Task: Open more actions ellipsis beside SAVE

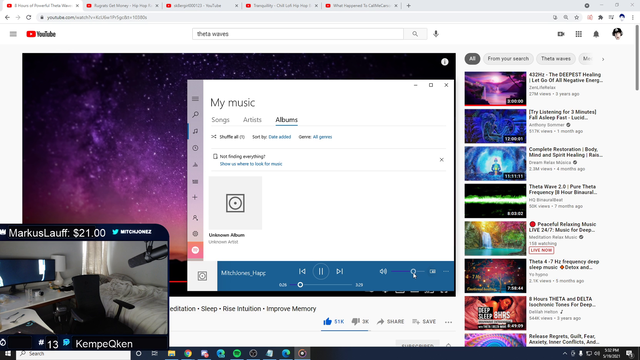Action: [x=449, y=322]
